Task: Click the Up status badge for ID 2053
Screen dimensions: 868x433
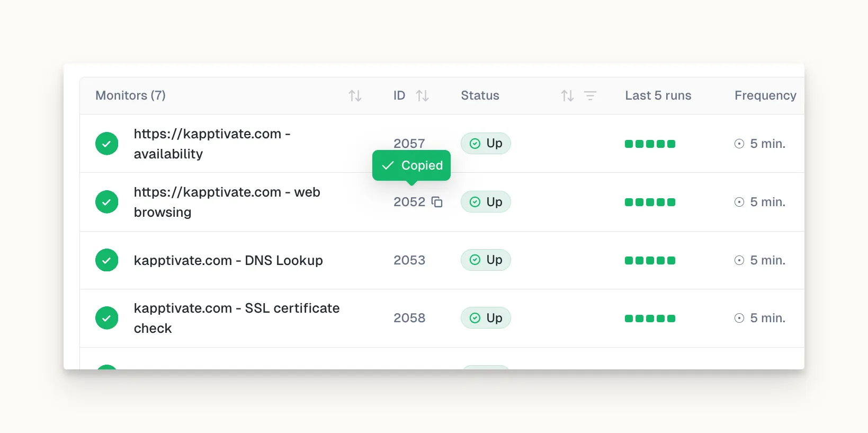Action: (486, 260)
